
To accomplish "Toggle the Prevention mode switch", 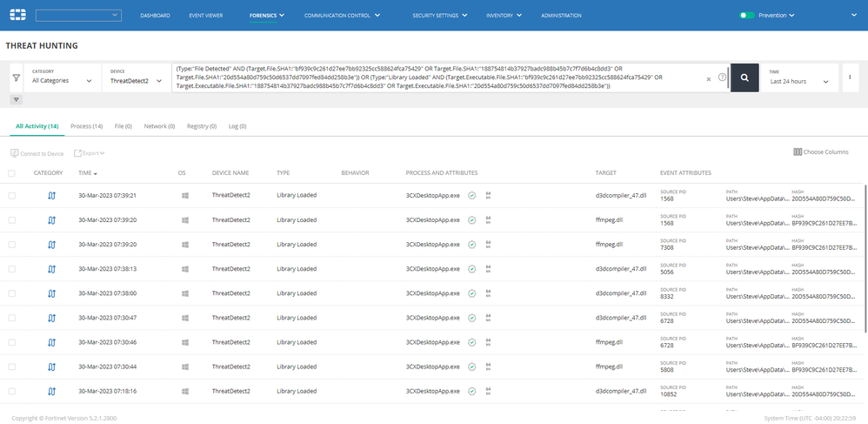I will click(x=745, y=15).
